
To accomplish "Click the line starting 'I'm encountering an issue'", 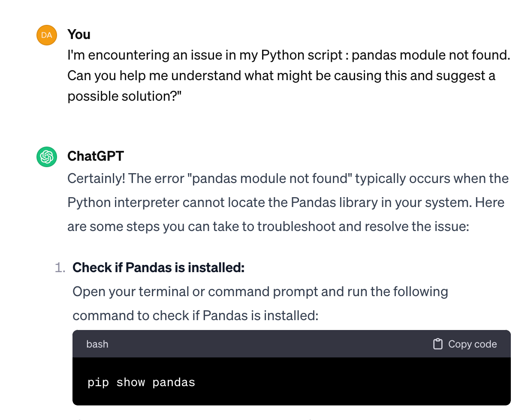I will [289, 55].
